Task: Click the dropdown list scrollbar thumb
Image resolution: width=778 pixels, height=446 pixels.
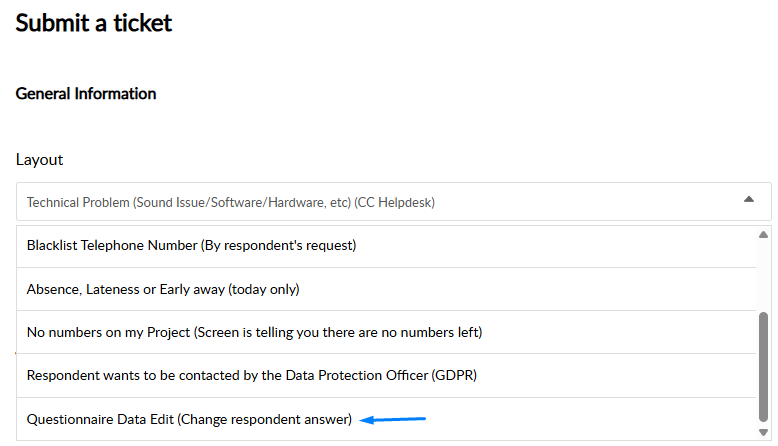Action: (x=763, y=365)
